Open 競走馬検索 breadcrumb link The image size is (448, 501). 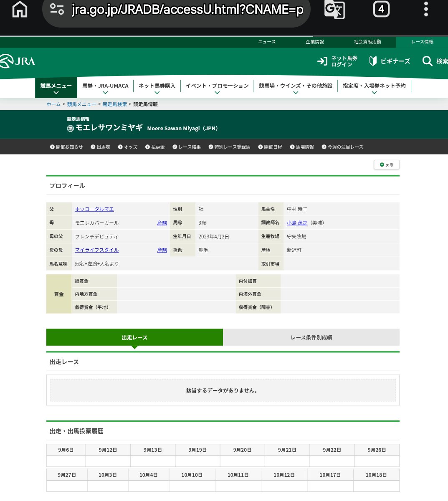click(x=115, y=104)
